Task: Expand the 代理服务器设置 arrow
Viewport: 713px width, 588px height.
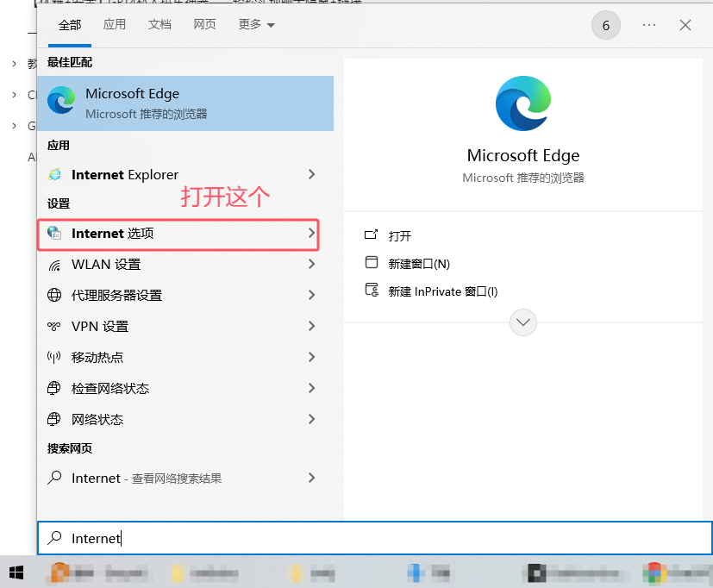Action: pos(311,295)
